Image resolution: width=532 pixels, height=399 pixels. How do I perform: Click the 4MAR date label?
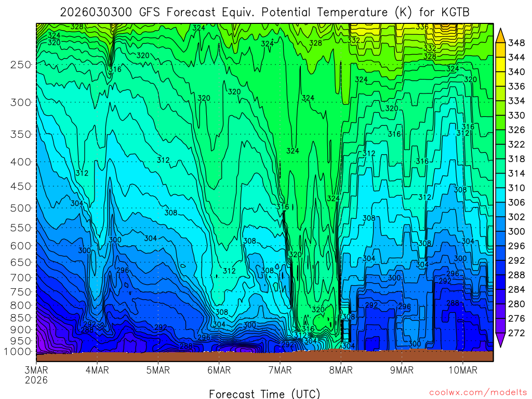(x=97, y=369)
